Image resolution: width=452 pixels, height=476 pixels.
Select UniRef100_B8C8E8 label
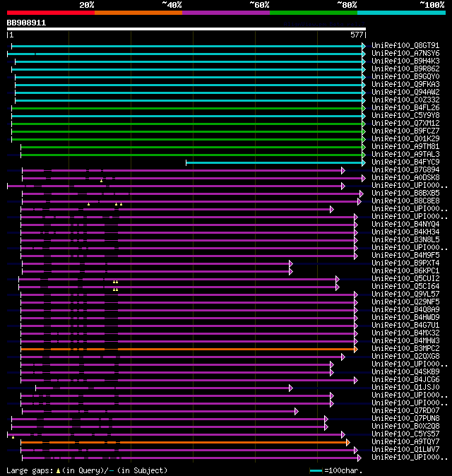[x=405, y=201]
